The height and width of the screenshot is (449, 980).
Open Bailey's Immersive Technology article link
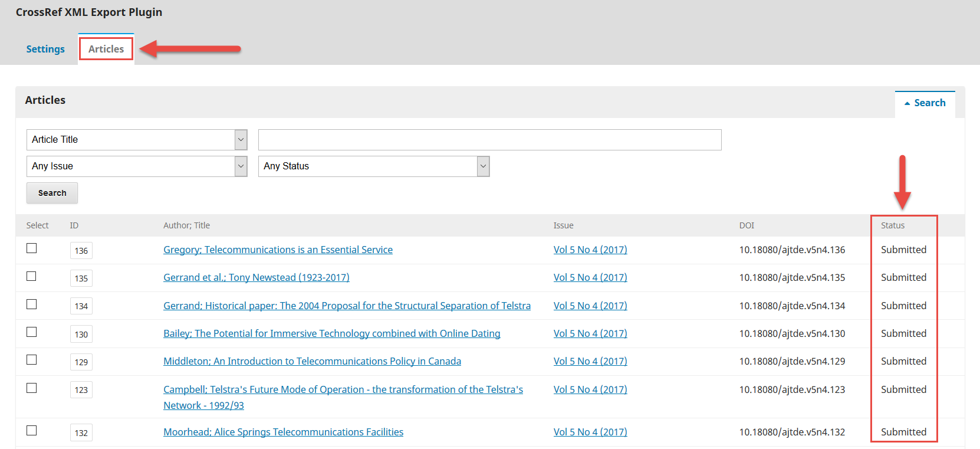[x=331, y=334]
